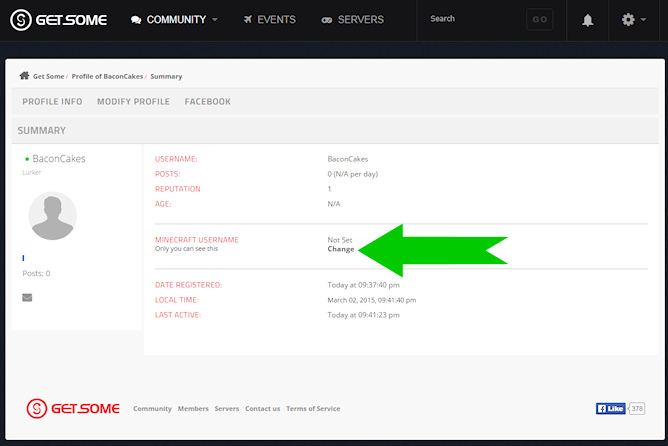Click the settings gear icon
The image size is (668, 446).
click(628, 20)
